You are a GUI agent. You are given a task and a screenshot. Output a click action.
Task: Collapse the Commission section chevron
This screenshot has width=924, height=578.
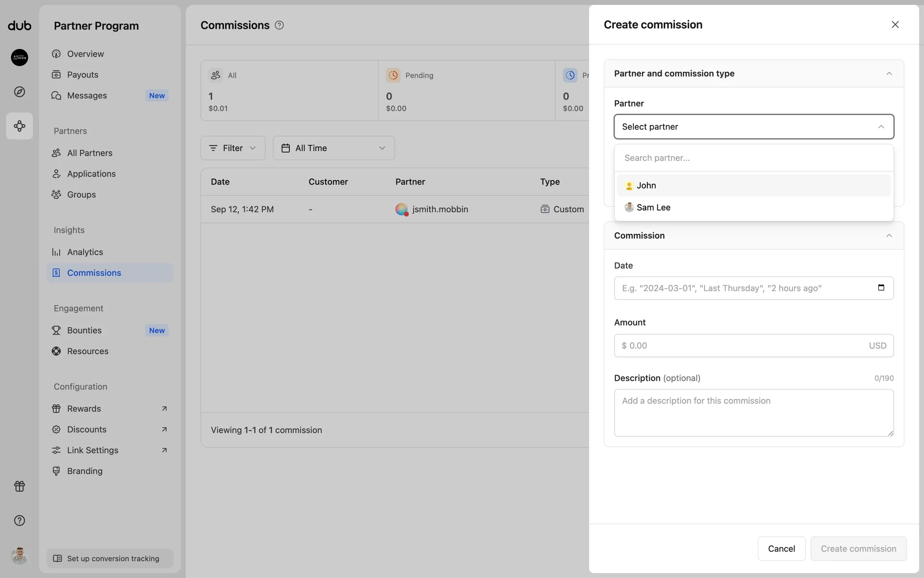pos(888,236)
